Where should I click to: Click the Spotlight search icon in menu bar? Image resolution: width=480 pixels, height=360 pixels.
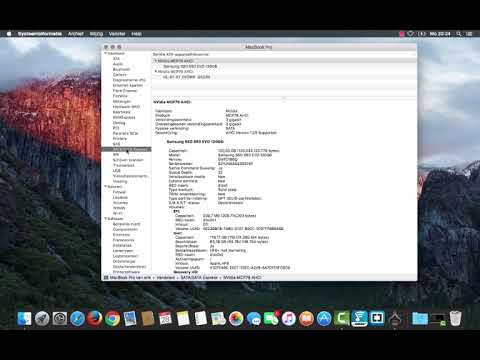[459, 34]
